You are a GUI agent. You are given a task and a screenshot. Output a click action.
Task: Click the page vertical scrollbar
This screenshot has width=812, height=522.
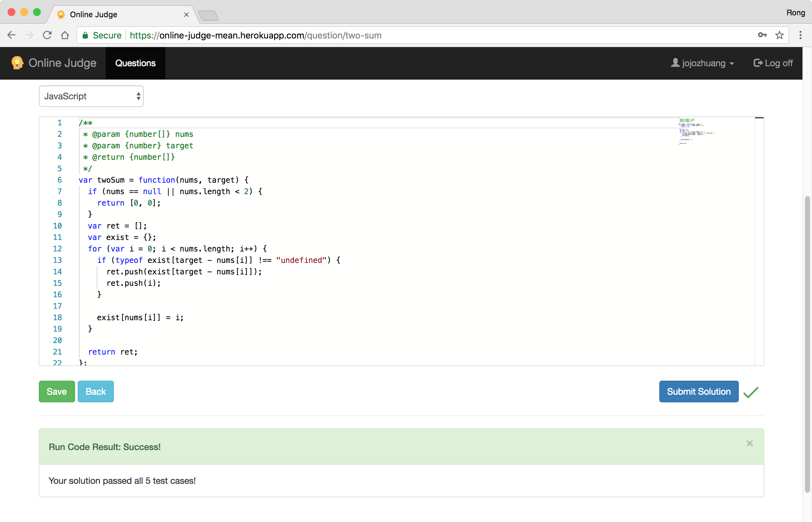[807, 344]
